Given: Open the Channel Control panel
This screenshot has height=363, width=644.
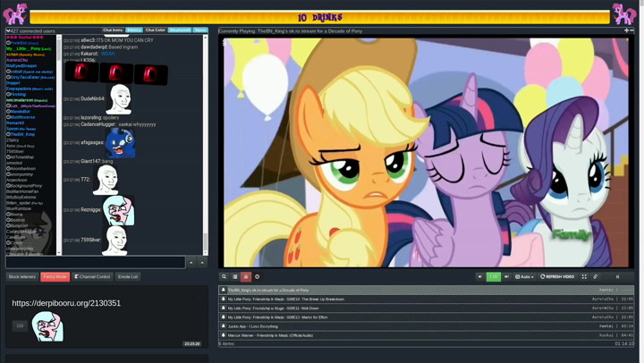Looking at the screenshot, I should coord(92,277).
